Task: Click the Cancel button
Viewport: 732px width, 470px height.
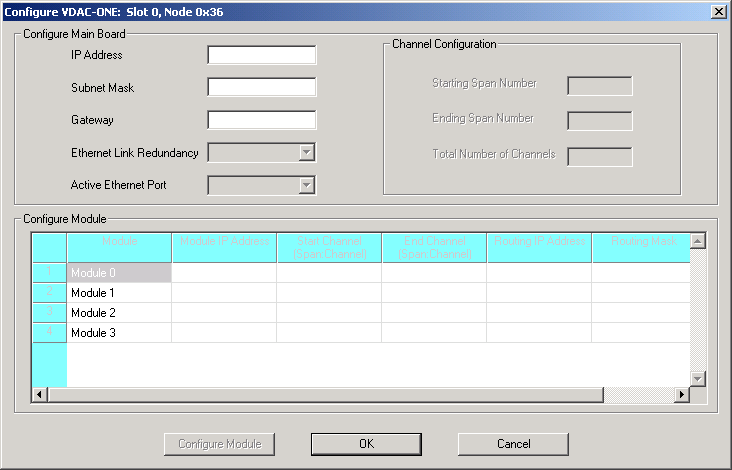Action: (513, 443)
